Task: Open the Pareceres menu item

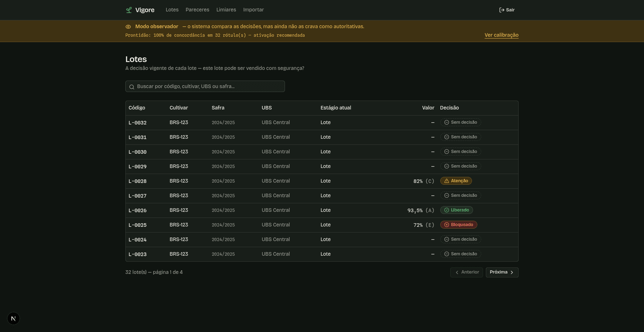Action: [197, 10]
